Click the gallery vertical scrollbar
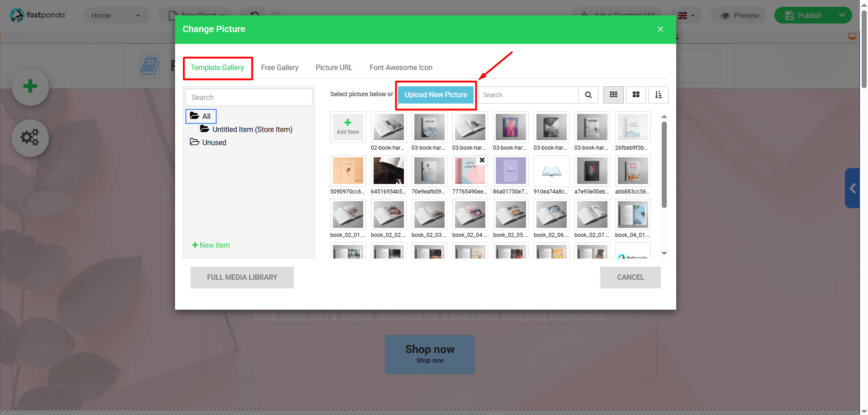This screenshot has height=415, width=868. (664, 165)
